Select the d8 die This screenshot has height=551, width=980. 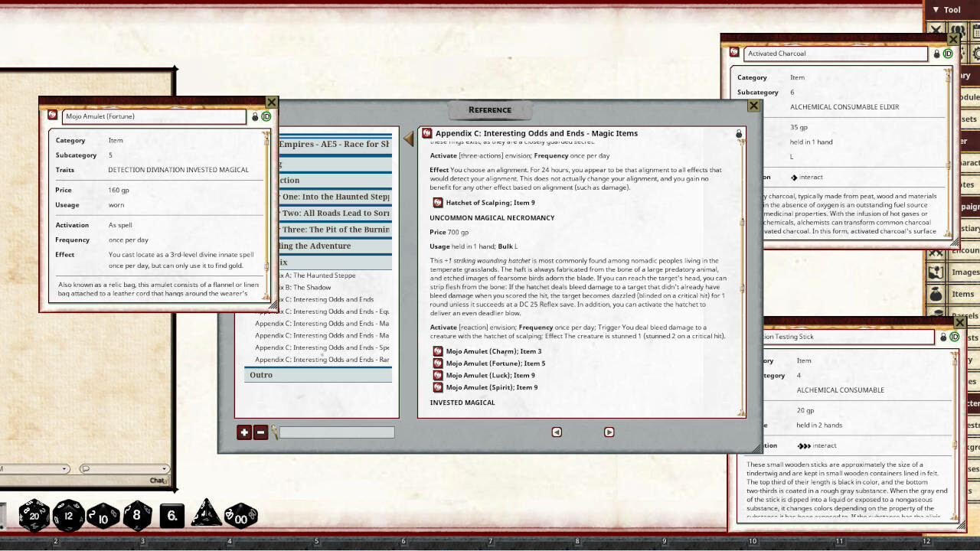[x=138, y=515]
